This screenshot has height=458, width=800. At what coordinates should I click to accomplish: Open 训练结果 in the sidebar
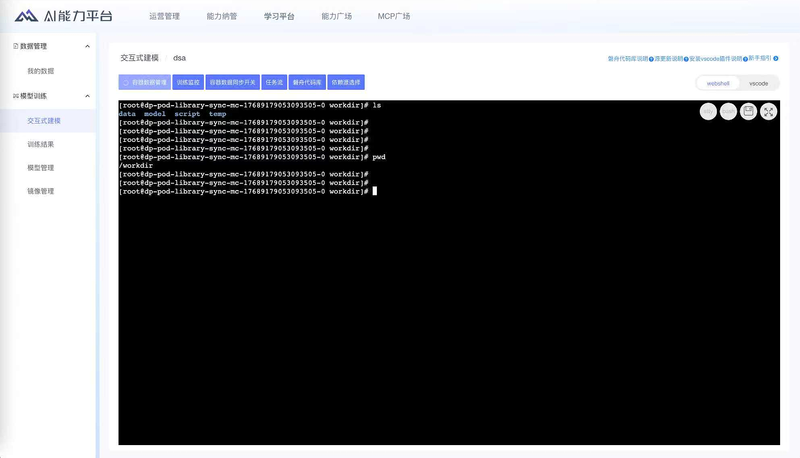pyautogui.click(x=41, y=144)
